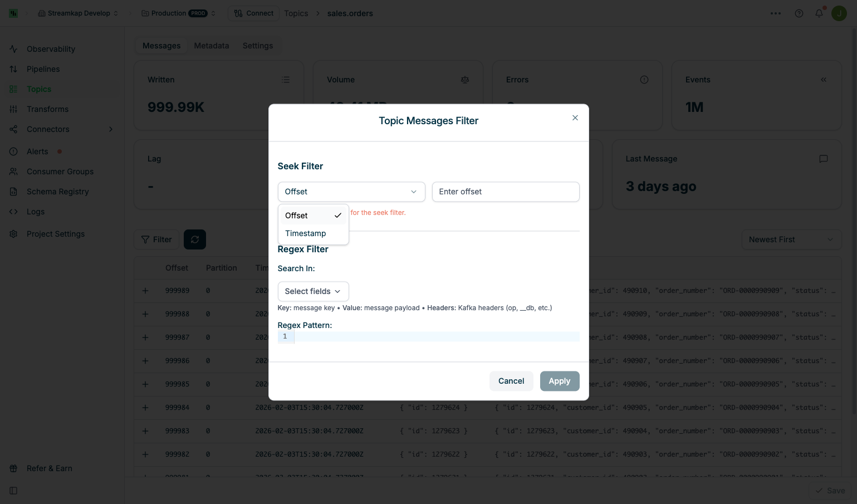The width and height of the screenshot is (857, 504).
Task: Open the Newest First sort dropdown
Action: coord(791,239)
